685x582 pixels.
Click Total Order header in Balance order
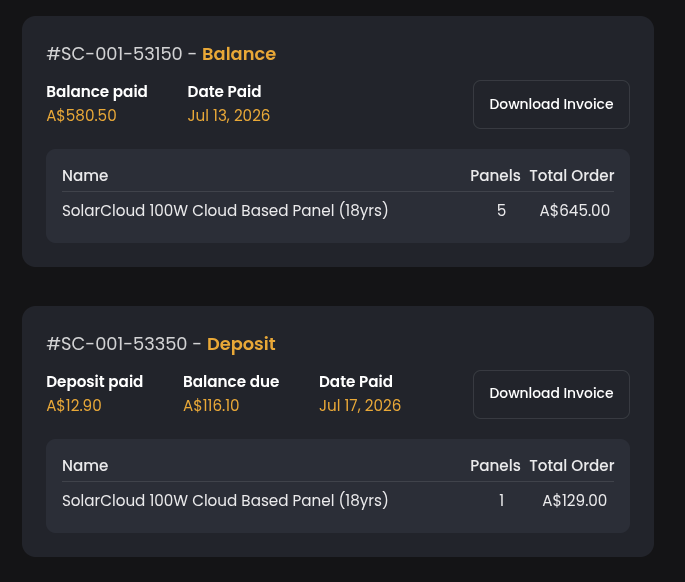tap(571, 176)
